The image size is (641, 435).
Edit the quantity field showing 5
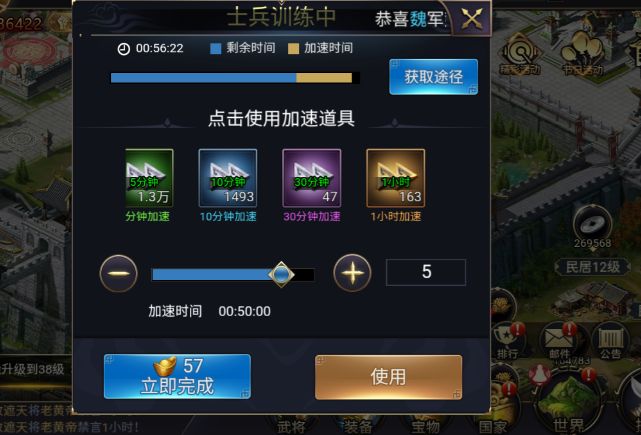tap(426, 272)
